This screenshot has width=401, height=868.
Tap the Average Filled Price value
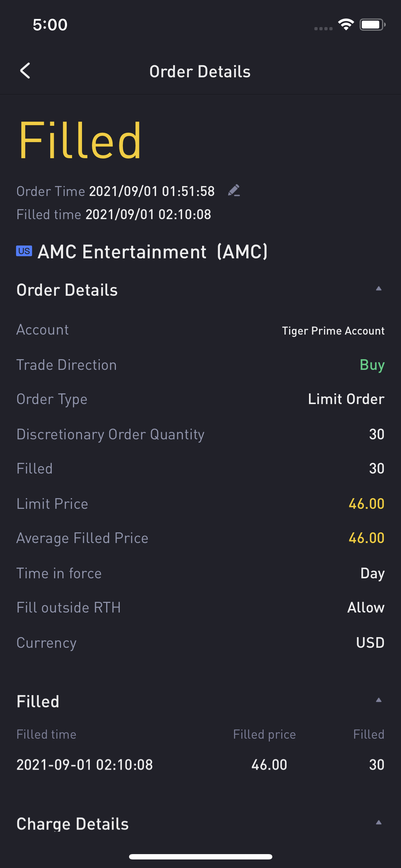[366, 538]
